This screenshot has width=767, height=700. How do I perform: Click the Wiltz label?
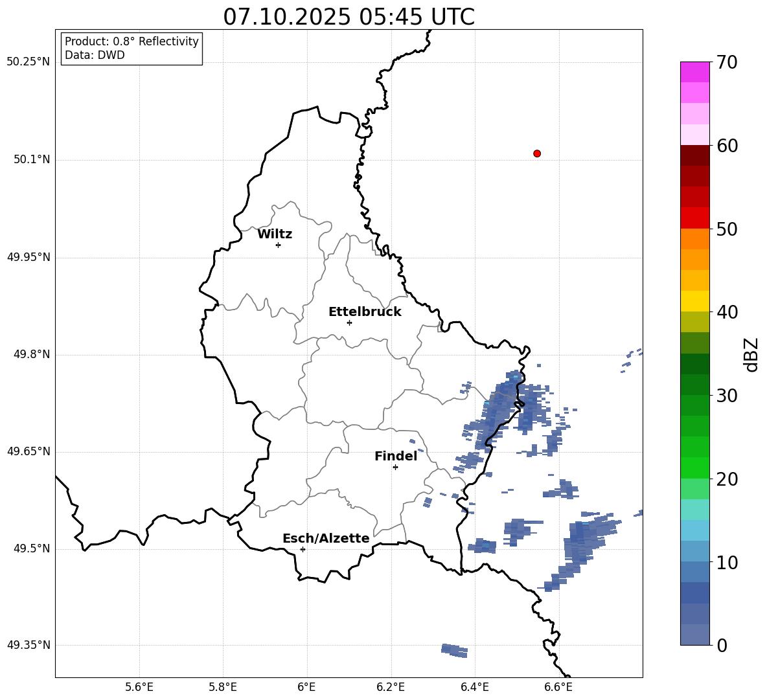(275, 234)
